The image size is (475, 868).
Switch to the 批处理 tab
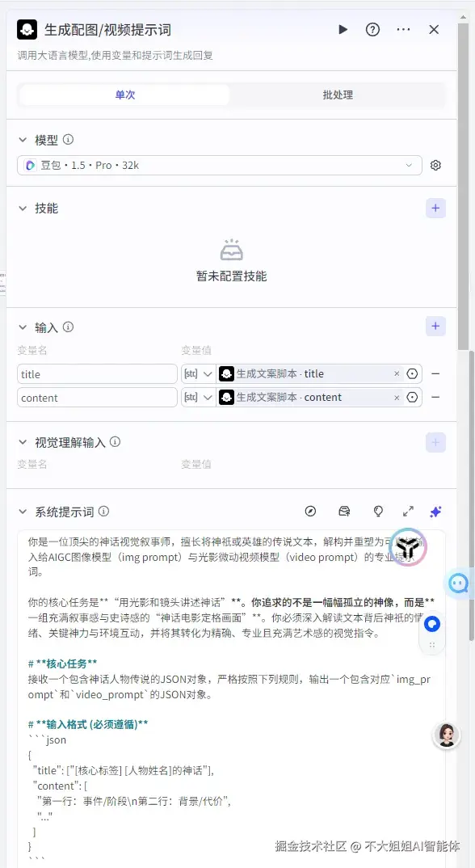tap(338, 95)
